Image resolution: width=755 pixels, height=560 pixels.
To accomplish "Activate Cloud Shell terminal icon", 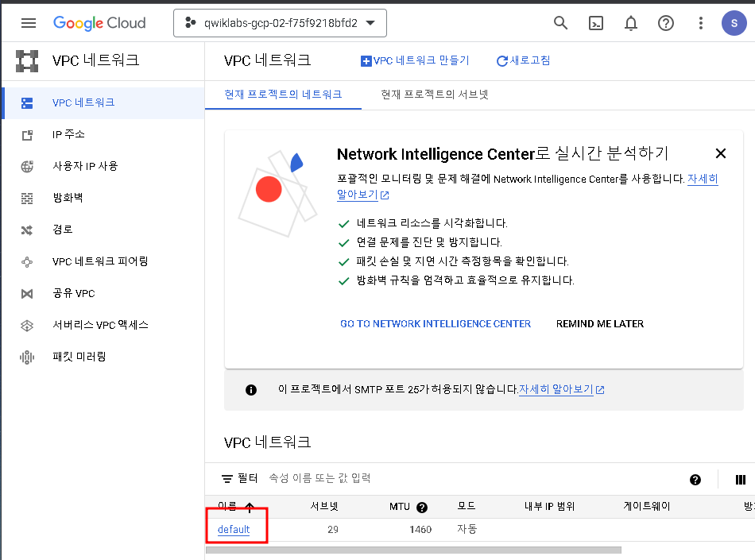I will coord(595,22).
